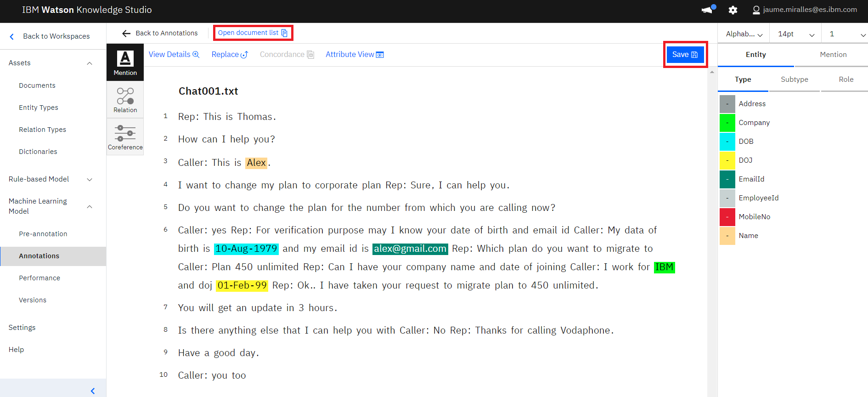Collapse the Assets section
The image size is (868, 397).
click(90, 63)
